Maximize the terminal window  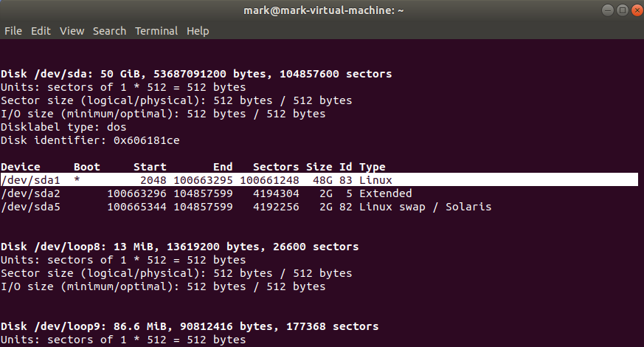click(622, 10)
